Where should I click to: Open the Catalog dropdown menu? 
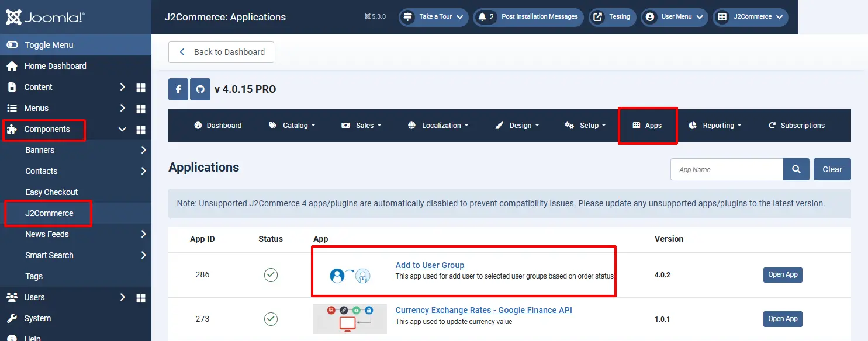click(292, 126)
